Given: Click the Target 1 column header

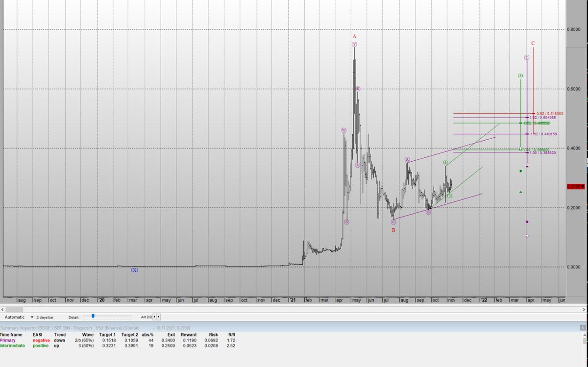Looking at the screenshot, I should point(107,335).
